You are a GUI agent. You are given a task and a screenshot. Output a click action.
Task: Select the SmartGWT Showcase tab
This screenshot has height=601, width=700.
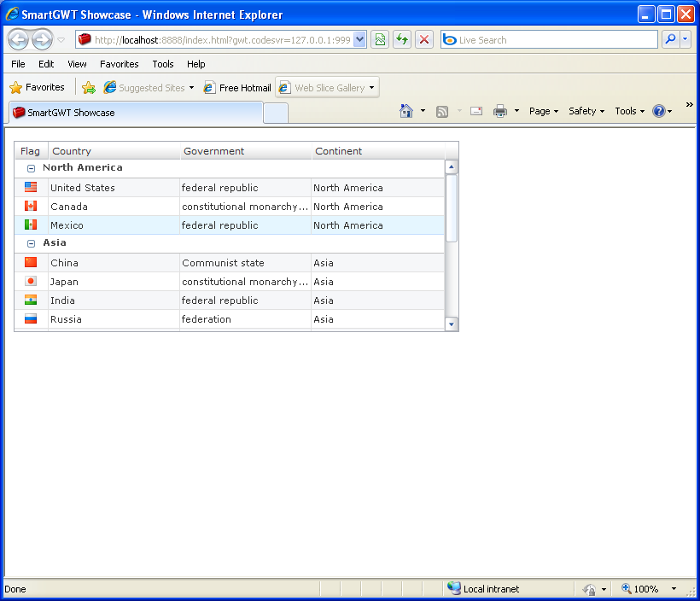pyautogui.click(x=135, y=113)
